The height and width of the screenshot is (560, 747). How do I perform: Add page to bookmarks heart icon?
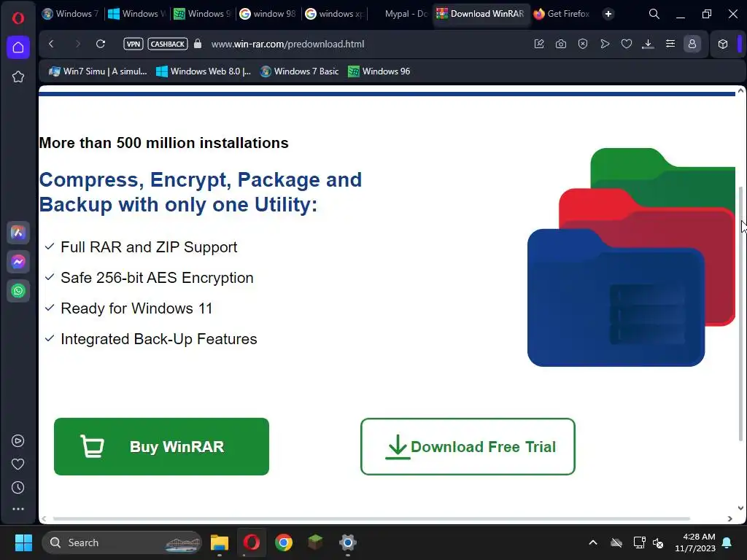click(627, 44)
